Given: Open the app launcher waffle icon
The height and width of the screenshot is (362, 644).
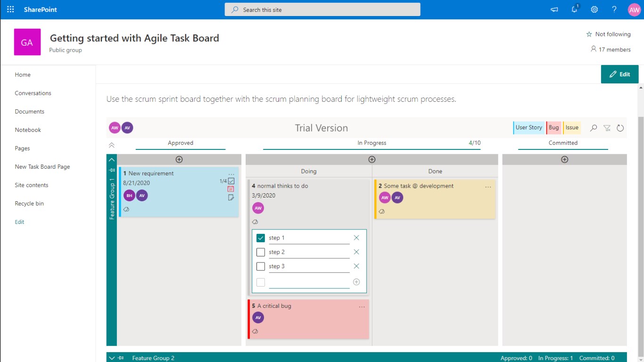Looking at the screenshot, I should [x=11, y=9].
